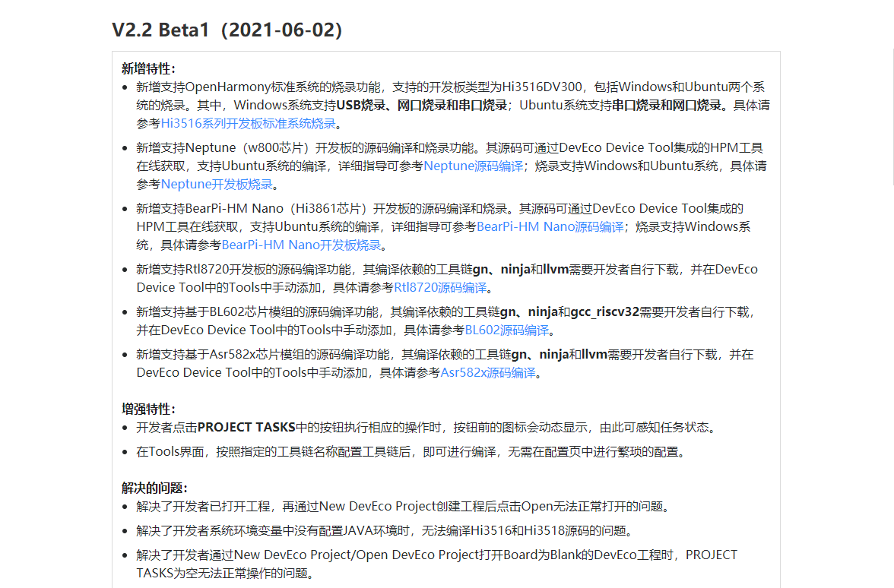The height and width of the screenshot is (588, 894).
Task: Click the 解决的问题 section title
Action: coord(154,488)
